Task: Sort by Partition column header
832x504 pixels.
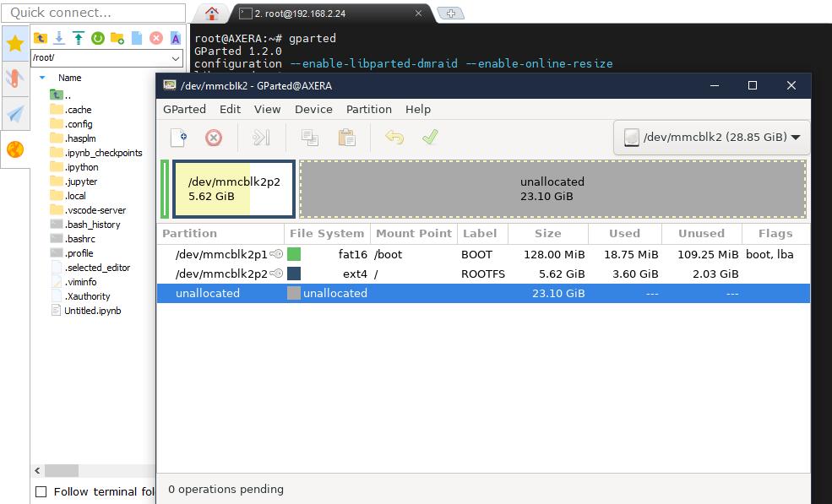Action: coord(220,234)
